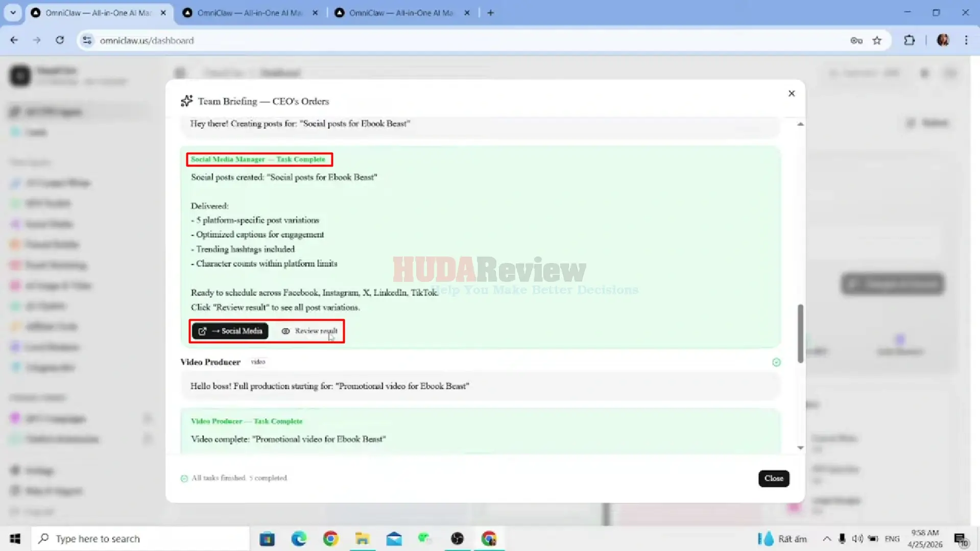
Task: Click the 'Click "Review result" to see' line
Action: coord(275,307)
